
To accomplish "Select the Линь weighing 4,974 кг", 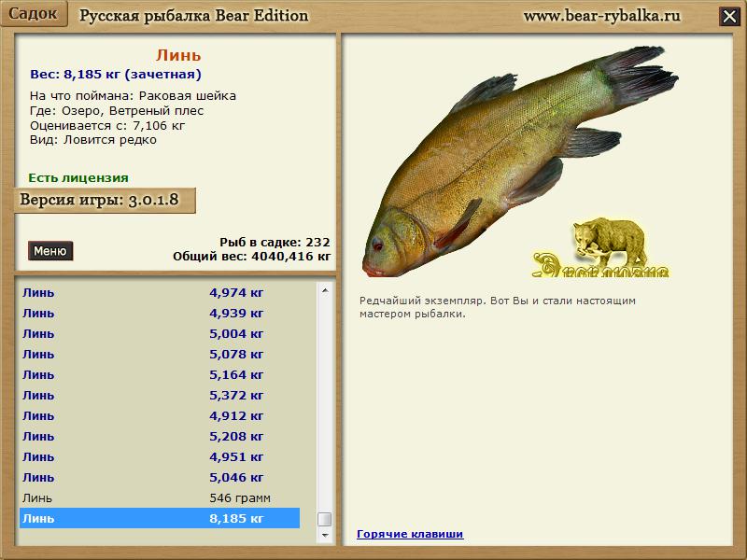I will pos(159,292).
